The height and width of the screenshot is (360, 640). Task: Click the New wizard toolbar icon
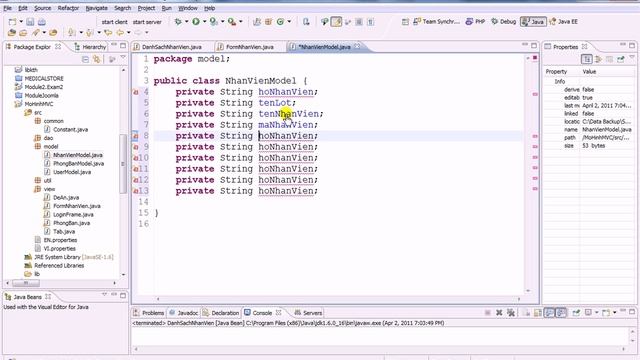(x=13, y=22)
